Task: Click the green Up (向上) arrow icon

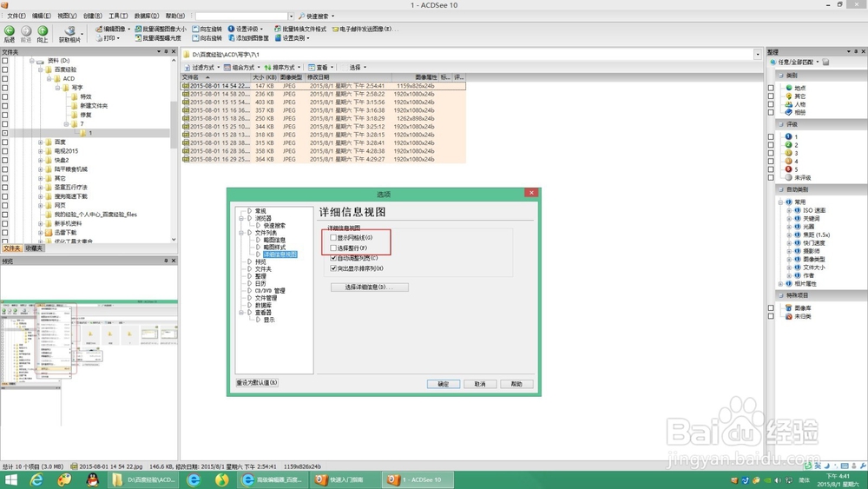Action: coord(43,31)
